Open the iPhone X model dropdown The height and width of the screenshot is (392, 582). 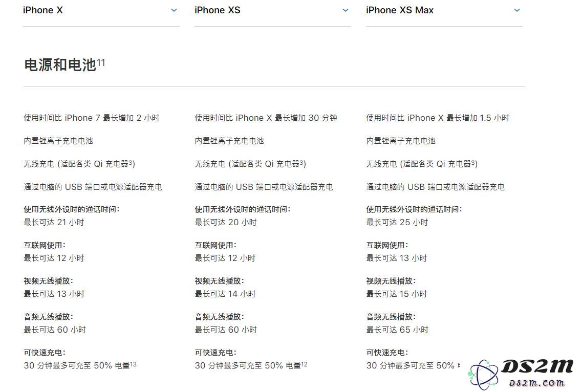pyautogui.click(x=101, y=10)
